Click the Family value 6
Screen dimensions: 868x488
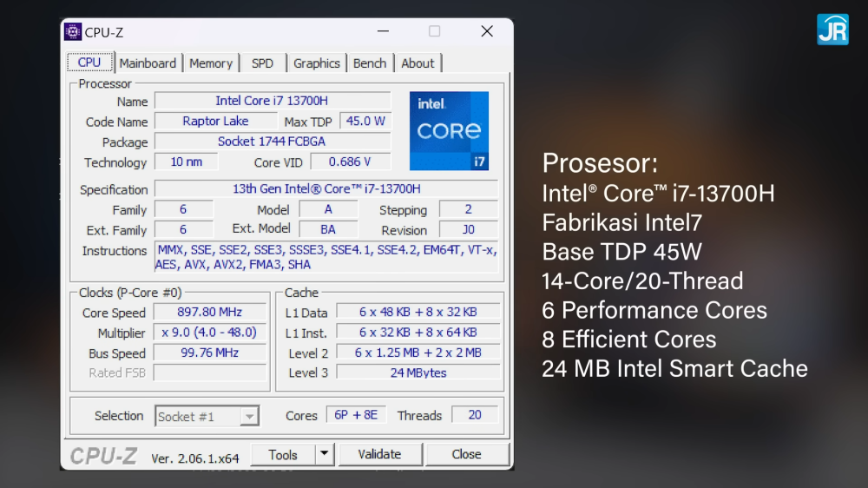click(184, 209)
